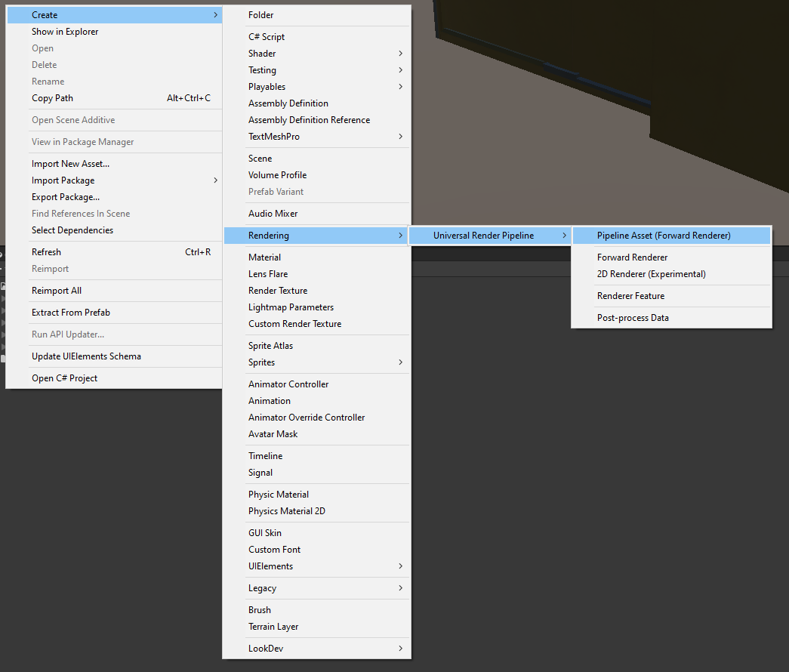The width and height of the screenshot is (789, 672).
Task: Select Update UIElements Schema
Action: 114,356
